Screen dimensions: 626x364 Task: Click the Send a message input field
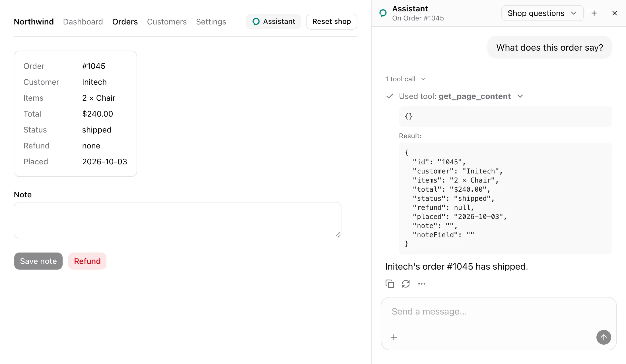pyautogui.click(x=499, y=312)
